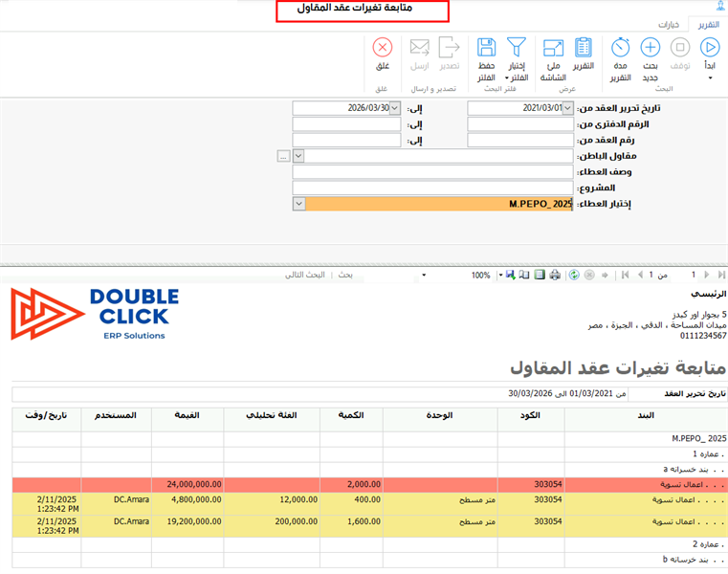Switch to the خيارات tab
Image resolution: width=728 pixels, height=574 pixels.
(671, 24)
